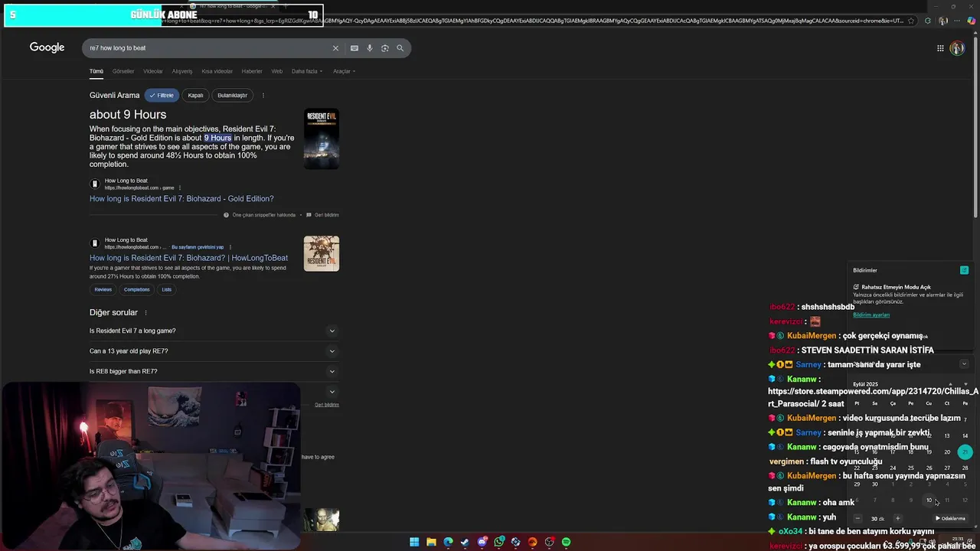Click "Öne çıkan snippet'ler hakkında" link
Image resolution: width=980 pixels, height=551 pixels.
pyautogui.click(x=264, y=215)
